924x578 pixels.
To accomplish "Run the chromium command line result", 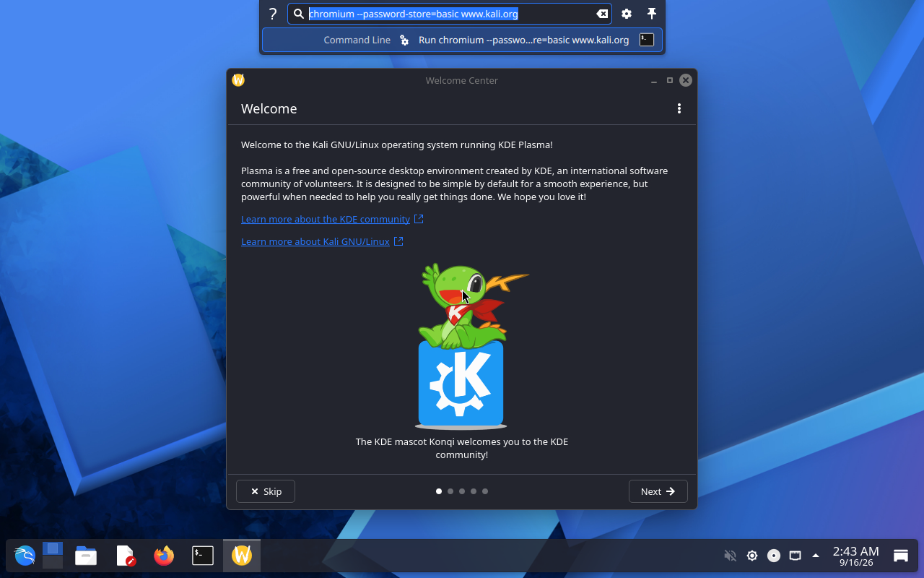I will point(462,40).
